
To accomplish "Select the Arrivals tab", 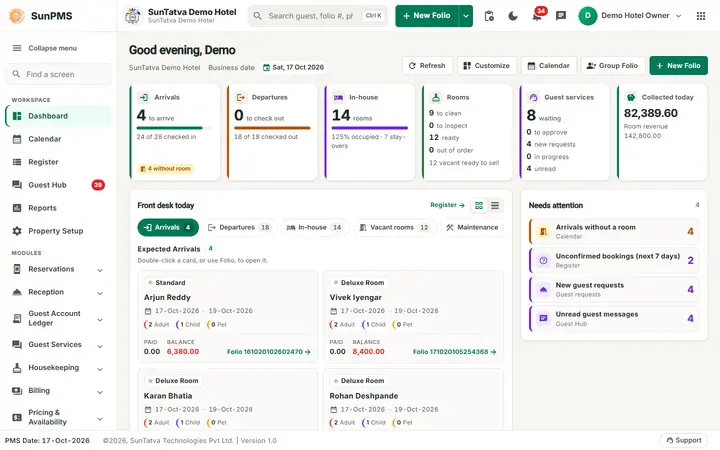I will [x=168, y=228].
